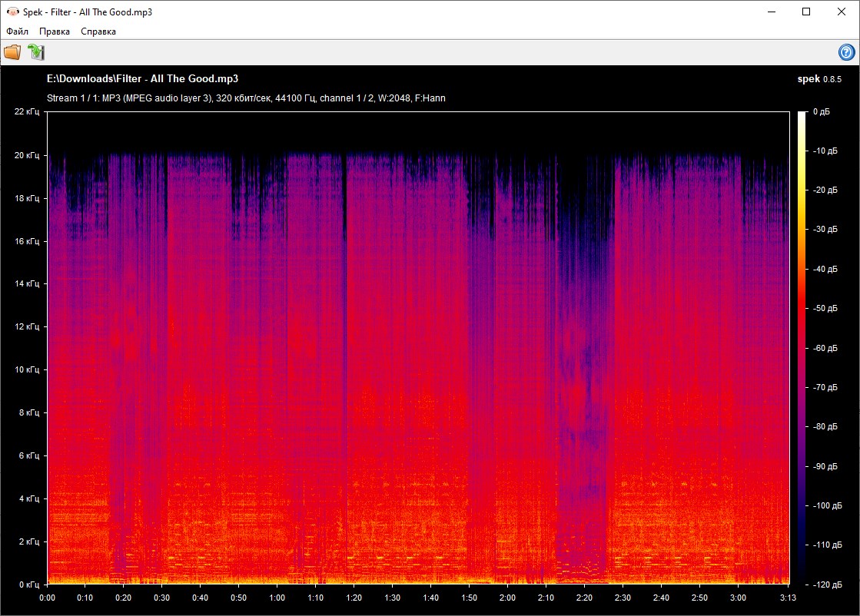Click the 2:00 time axis marker

pos(507,598)
